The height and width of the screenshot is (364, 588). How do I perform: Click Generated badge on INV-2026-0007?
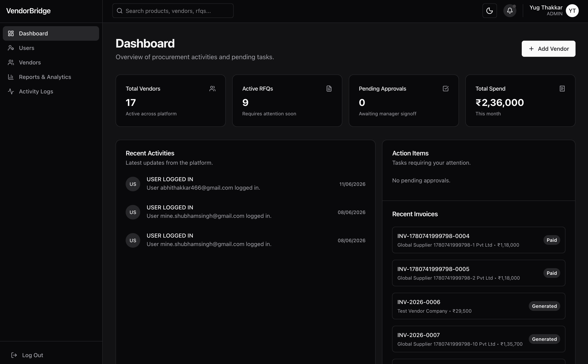544,339
